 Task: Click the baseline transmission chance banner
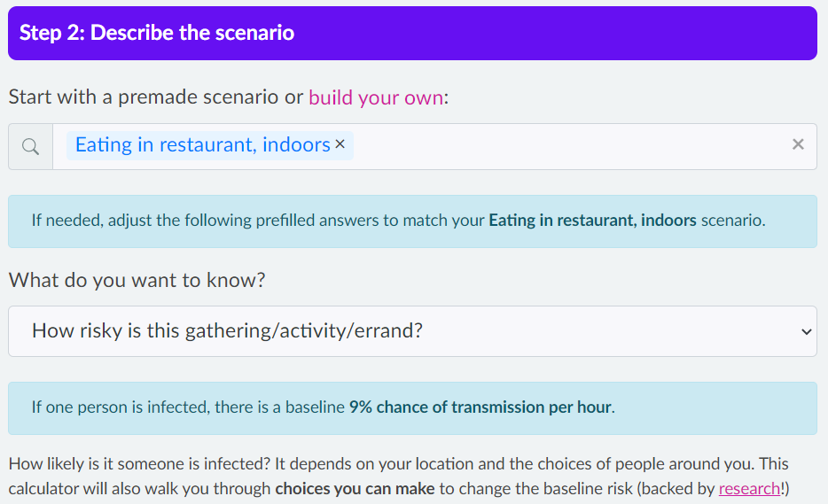pos(412,408)
